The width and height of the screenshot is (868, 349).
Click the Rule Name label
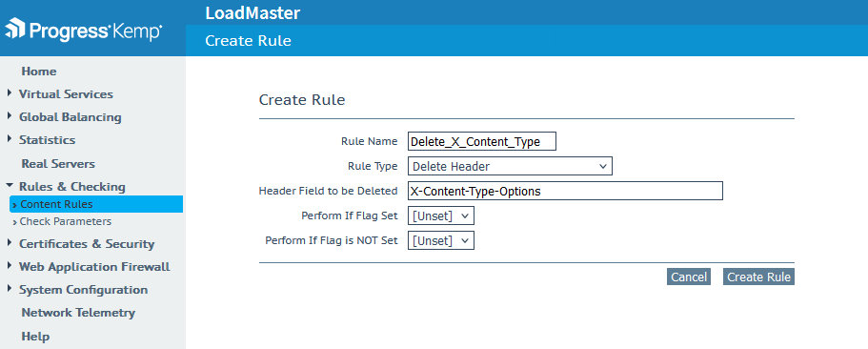pyautogui.click(x=370, y=141)
